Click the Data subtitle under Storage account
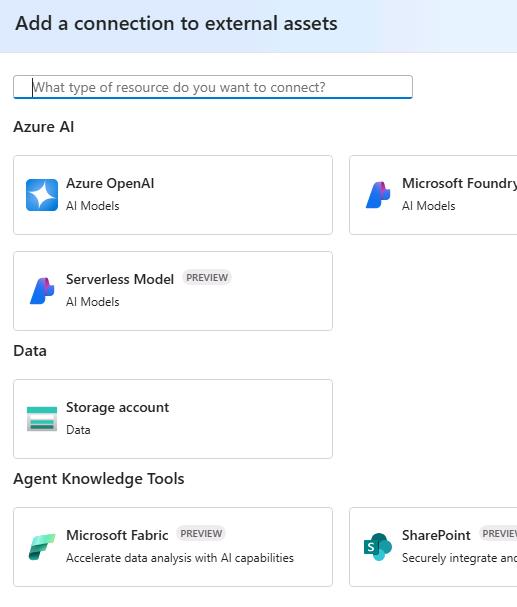 coord(78,430)
